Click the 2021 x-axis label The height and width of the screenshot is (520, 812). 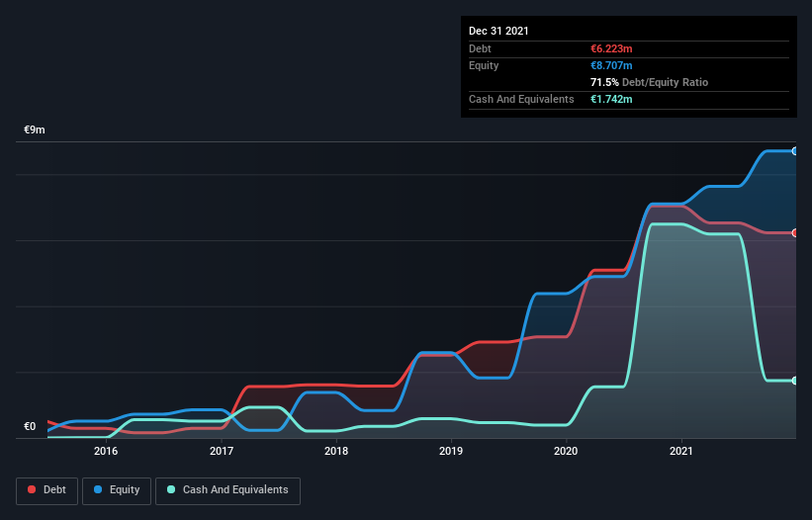pos(681,451)
